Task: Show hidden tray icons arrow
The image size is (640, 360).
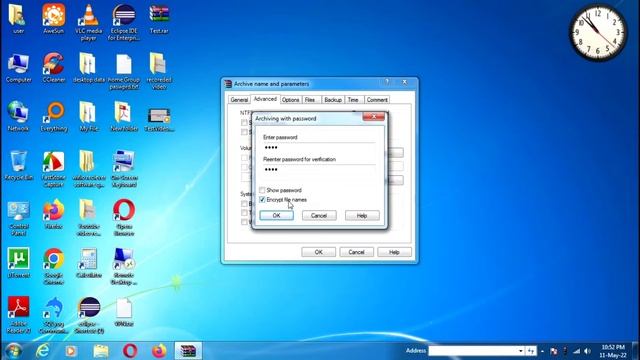Action: pyautogui.click(x=542, y=351)
